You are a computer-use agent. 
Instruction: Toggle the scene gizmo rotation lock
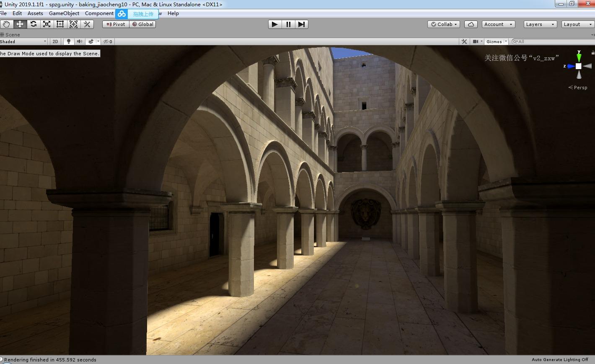pyautogui.click(x=592, y=52)
